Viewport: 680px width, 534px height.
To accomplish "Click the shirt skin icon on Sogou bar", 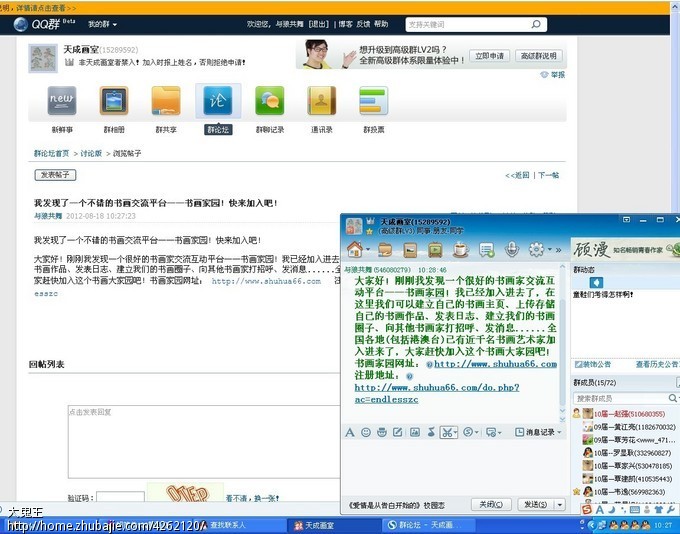I will pos(658,509).
